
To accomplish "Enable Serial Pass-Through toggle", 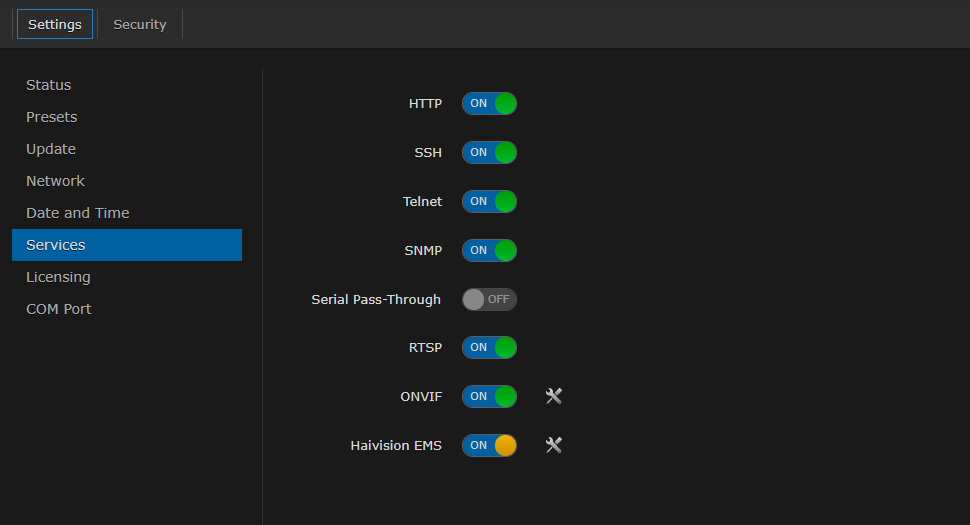I will click(x=489, y=299).
